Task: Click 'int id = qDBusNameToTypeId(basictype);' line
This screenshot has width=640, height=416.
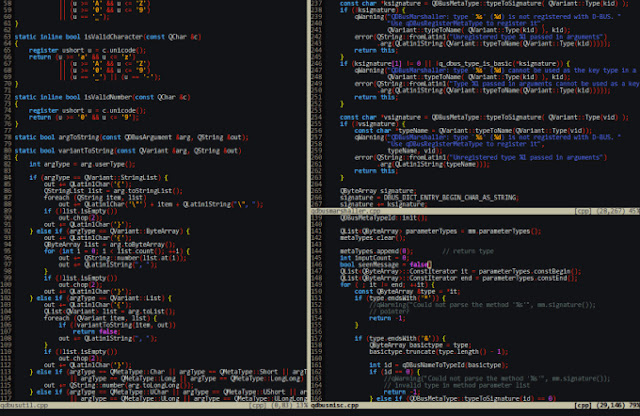Action: [x=438, y=365]
